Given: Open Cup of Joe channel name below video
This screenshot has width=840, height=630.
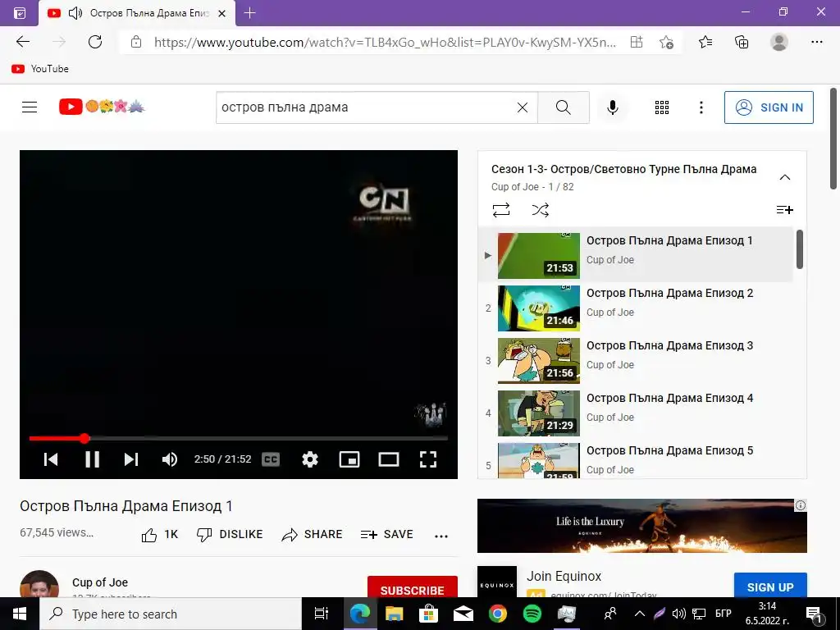Looking at the screenshot, I should [x=100, y=582].
